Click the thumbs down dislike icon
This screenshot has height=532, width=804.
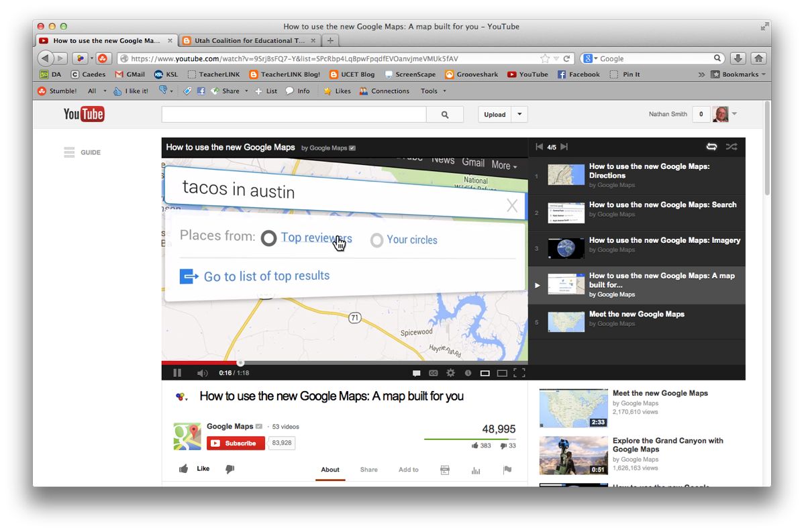click(x=230, y=468)
